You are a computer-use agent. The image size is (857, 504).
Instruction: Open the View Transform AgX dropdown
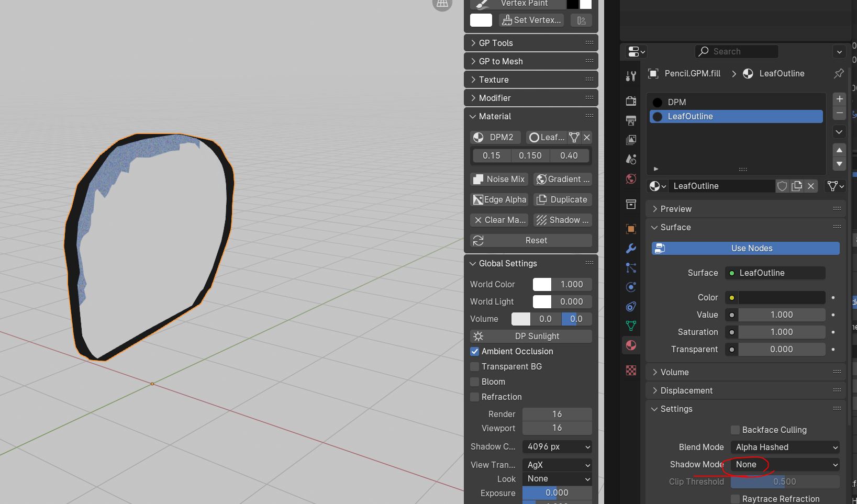point(557,465)
